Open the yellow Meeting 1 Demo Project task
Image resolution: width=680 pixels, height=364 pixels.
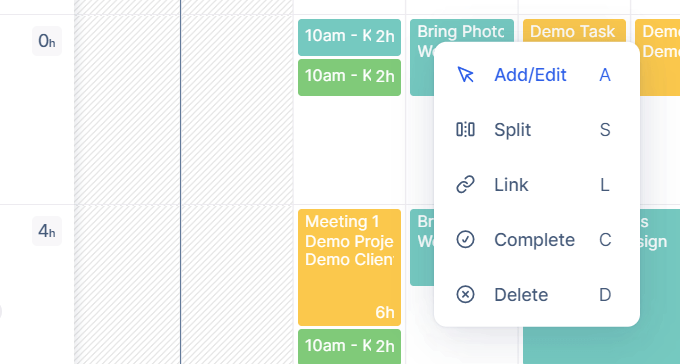pos(349,267)
